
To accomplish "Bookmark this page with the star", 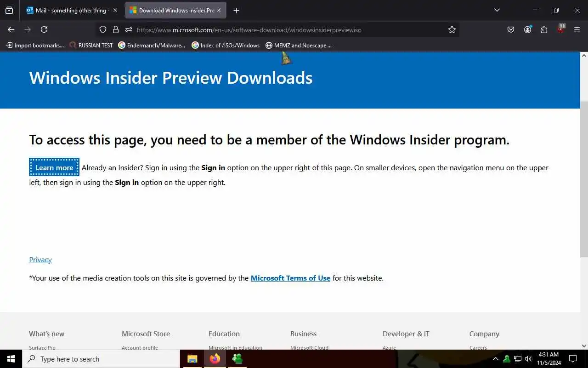I will point(452,29).
